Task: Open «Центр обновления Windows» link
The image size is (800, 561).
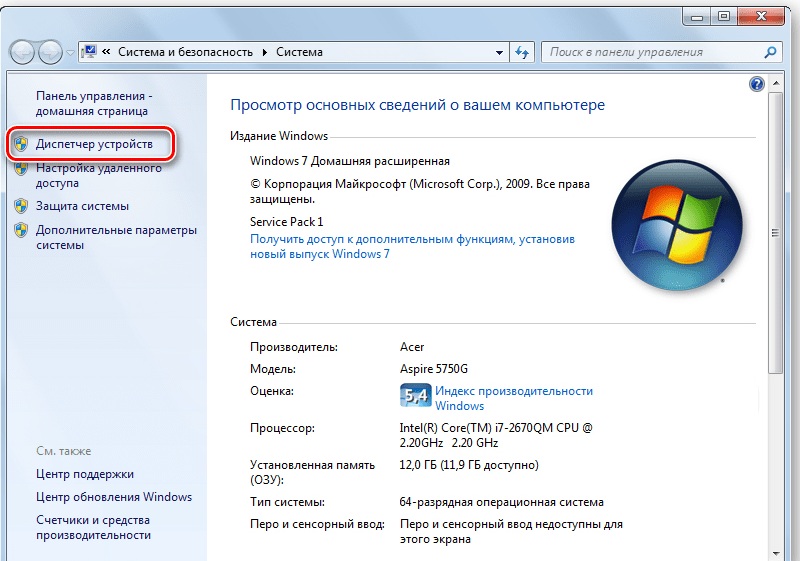Action: pos(114,497)
